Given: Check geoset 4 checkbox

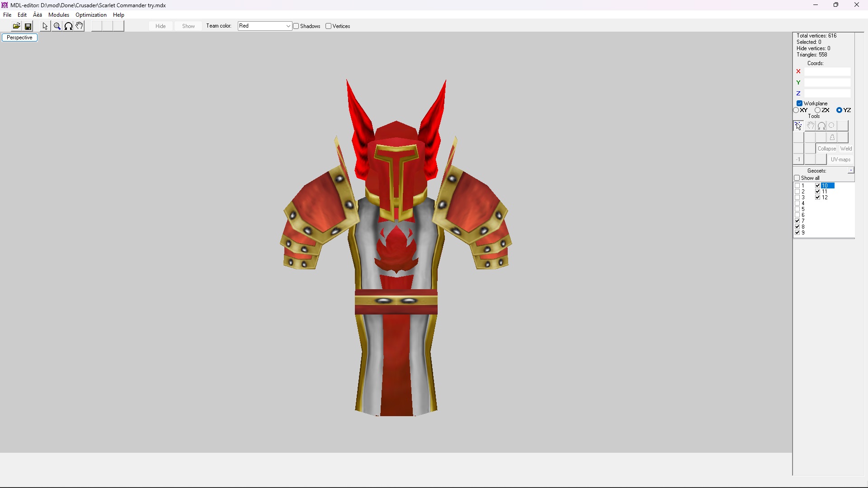Looking at the screenshot, I should tap(797, 203).
